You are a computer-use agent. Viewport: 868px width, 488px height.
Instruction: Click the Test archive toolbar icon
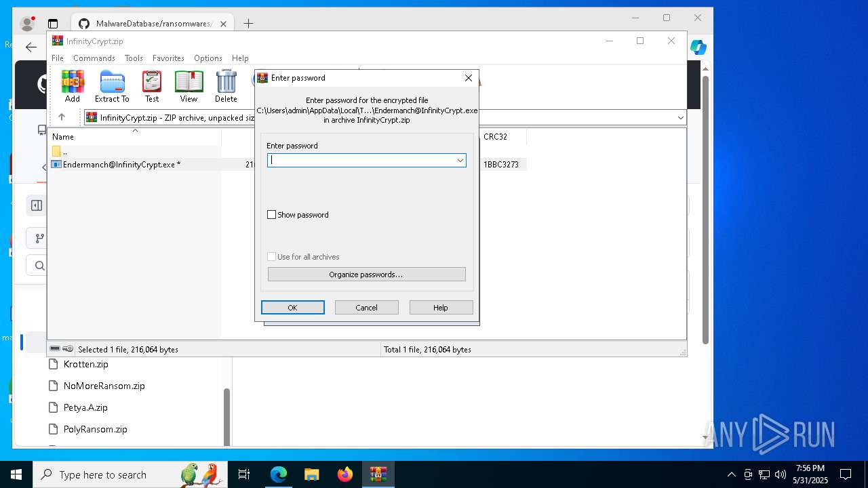[x=152, y=86]
